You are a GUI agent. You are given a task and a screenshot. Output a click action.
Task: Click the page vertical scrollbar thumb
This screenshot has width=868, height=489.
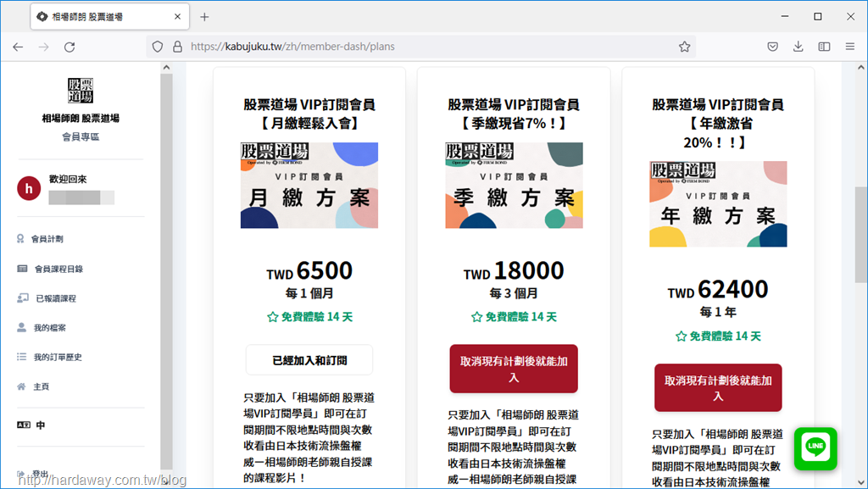(x=861, y=235)
